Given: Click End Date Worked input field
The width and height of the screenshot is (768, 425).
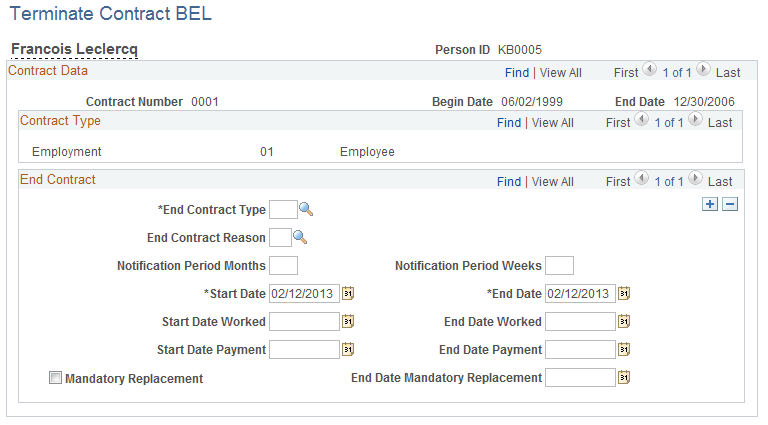Looking at the screenshot, I should [x=580, y=321].
